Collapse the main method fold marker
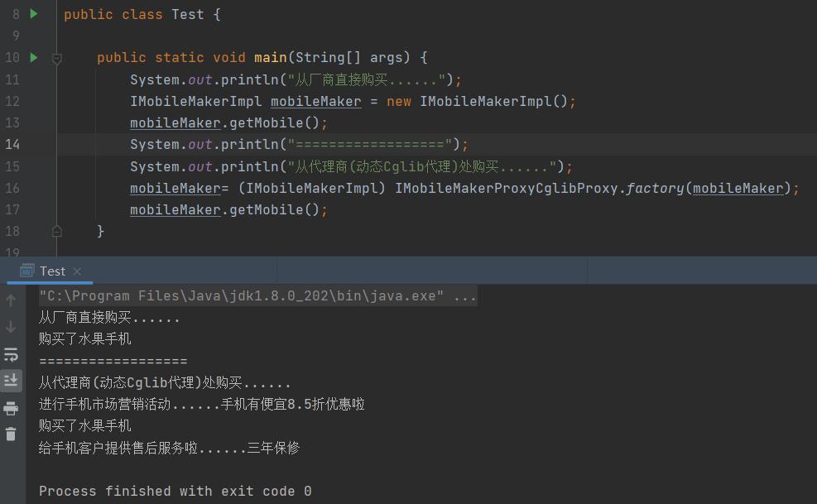817x504 pixels. [x=56, y=57]
